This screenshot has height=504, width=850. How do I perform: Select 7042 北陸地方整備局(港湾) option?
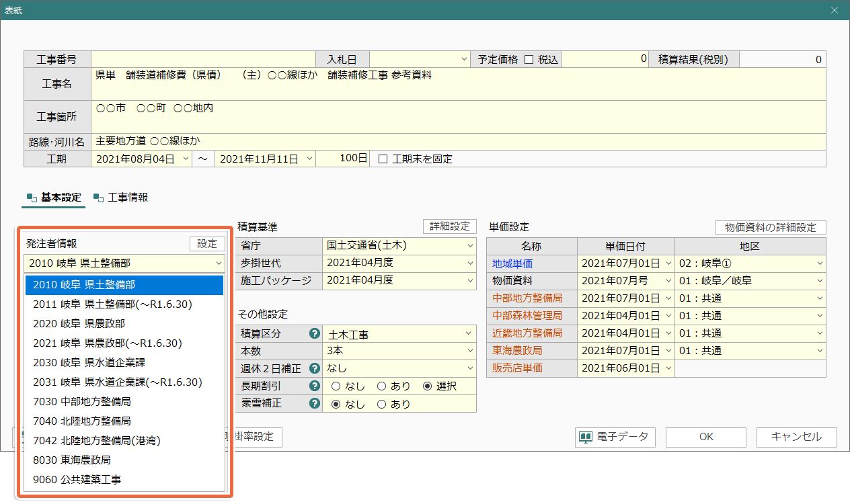(x=124, y=441)
